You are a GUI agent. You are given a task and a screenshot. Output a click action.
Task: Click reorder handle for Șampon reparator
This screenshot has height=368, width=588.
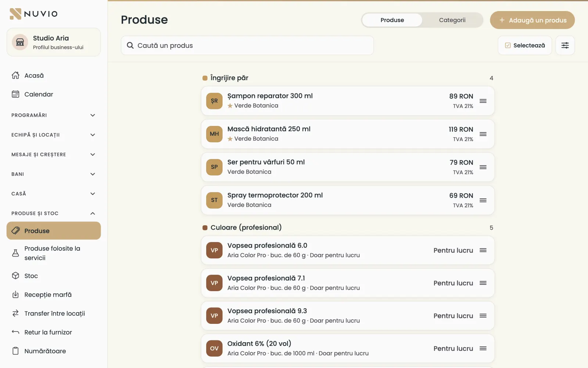[x=483, y=101]
